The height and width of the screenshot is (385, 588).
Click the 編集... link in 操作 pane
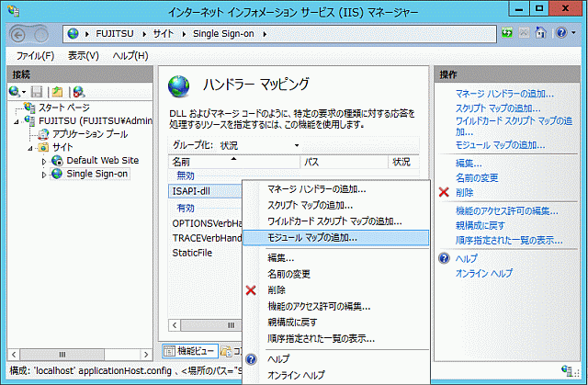pyautogui.click(x=469, y=163)
